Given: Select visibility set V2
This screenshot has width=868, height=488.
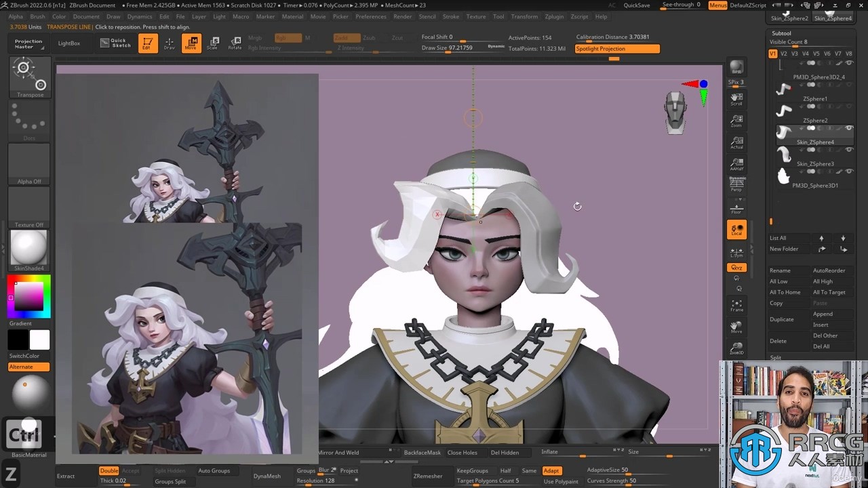Looking at the screenshot, I should click(x=784, y=54).
